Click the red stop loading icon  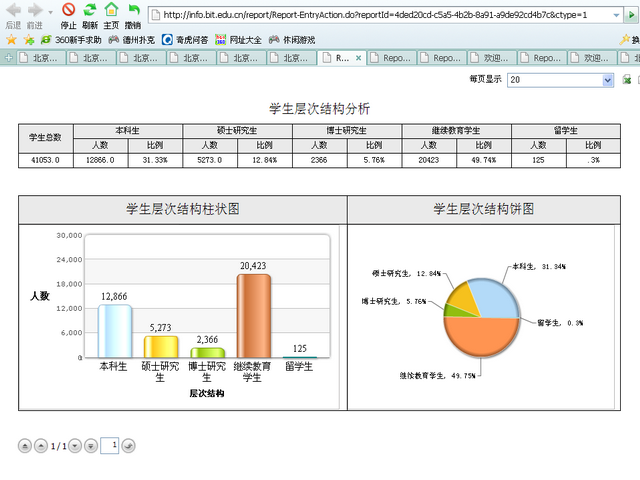point(68,10)
